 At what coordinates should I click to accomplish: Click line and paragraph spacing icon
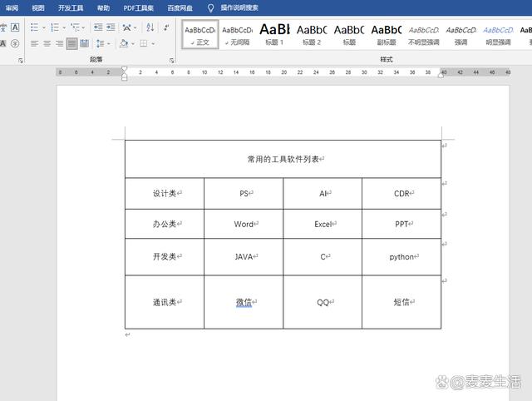(x=100, y=43)
